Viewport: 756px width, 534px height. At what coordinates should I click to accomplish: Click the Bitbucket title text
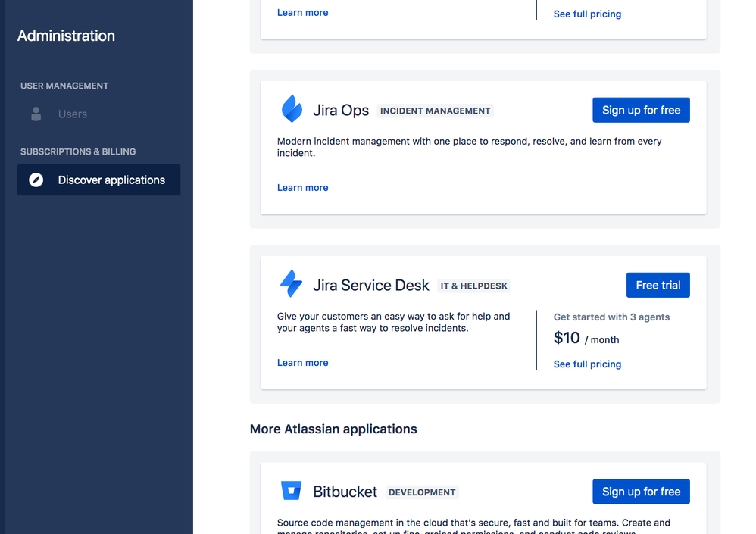coord(345,492)
